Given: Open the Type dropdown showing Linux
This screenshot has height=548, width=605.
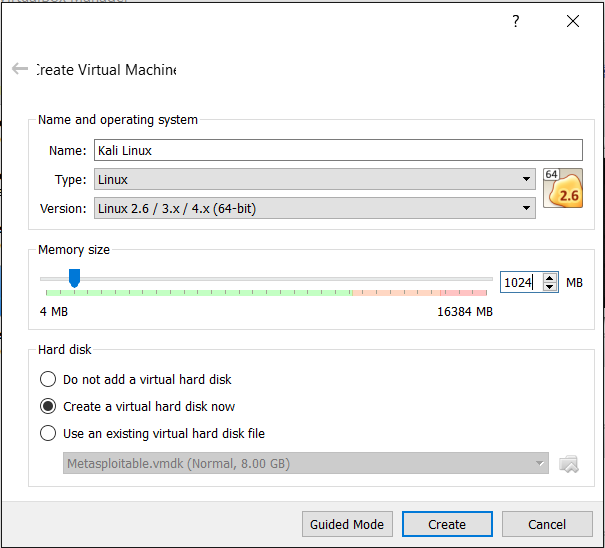Looking at the screenshot, I should (314, 180).
